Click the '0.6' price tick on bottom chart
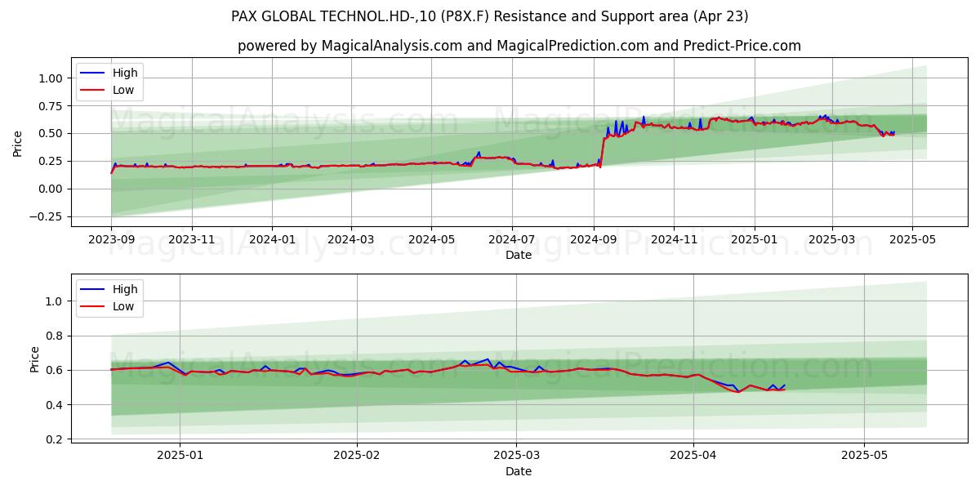 tap(56, 371)
